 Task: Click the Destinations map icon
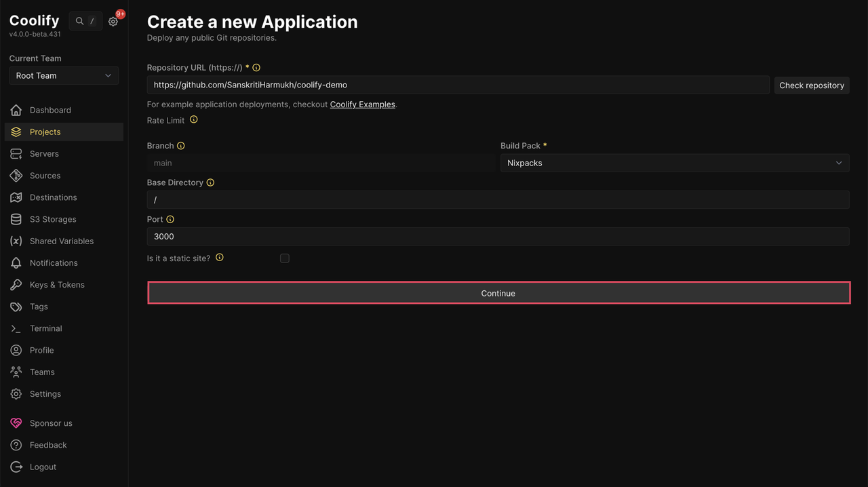[16, 197]
